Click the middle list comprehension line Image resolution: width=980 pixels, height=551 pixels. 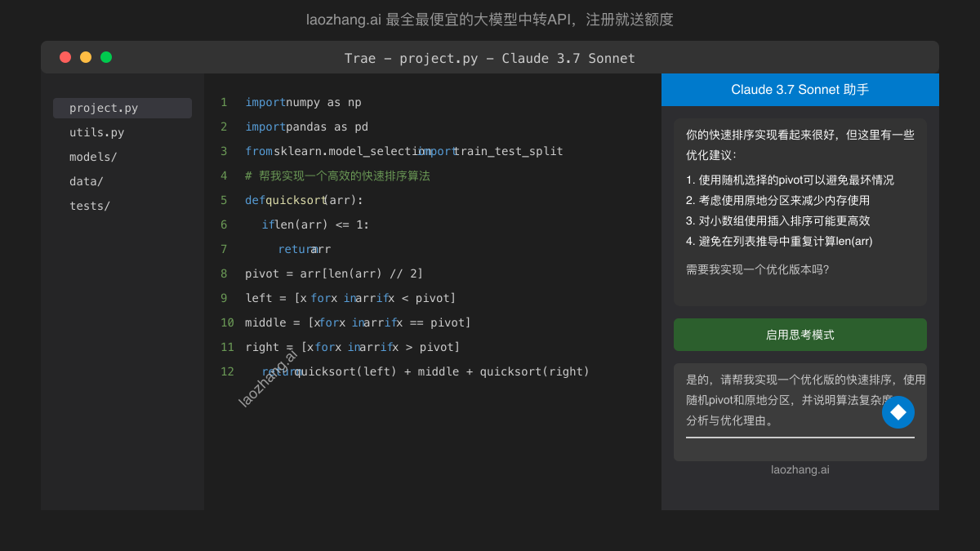click(x=358, y=322)
